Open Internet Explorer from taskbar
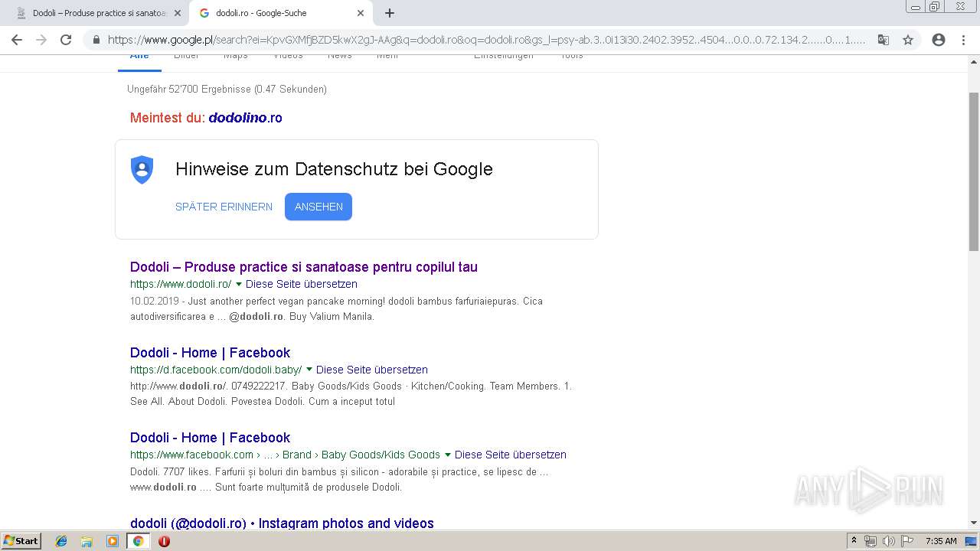 click(61, 541)
